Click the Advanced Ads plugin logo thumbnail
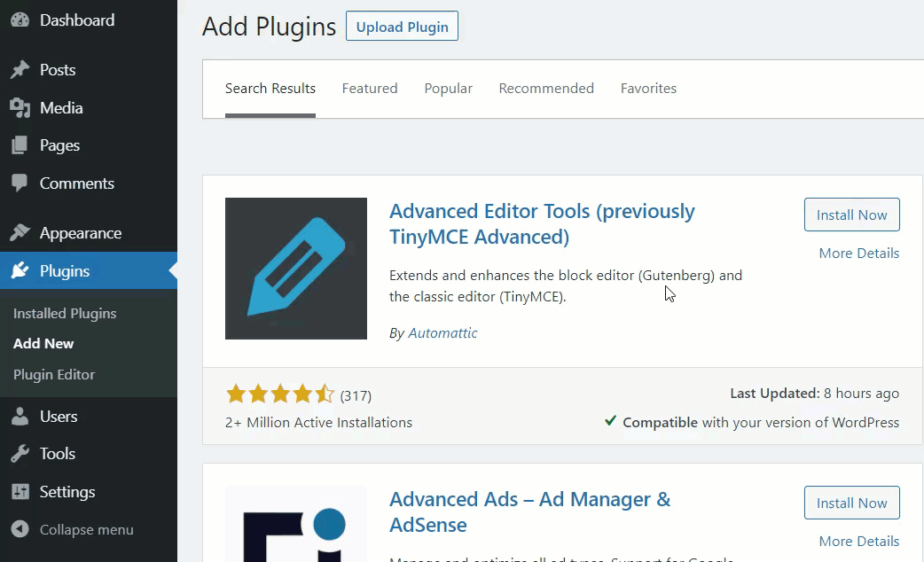The image size is (924, 562). point(296,524)
